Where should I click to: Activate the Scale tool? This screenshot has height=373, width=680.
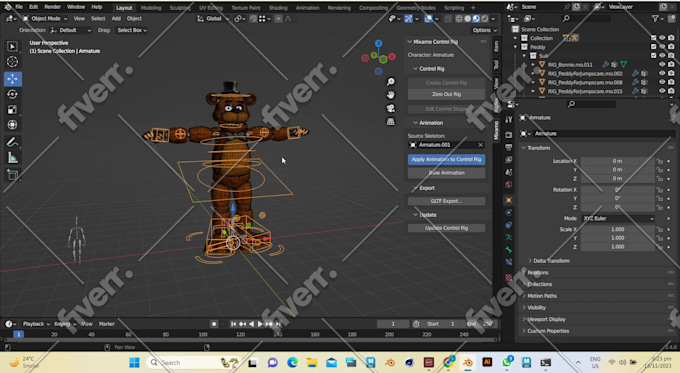pyautogui.click(x=12, y=109)
